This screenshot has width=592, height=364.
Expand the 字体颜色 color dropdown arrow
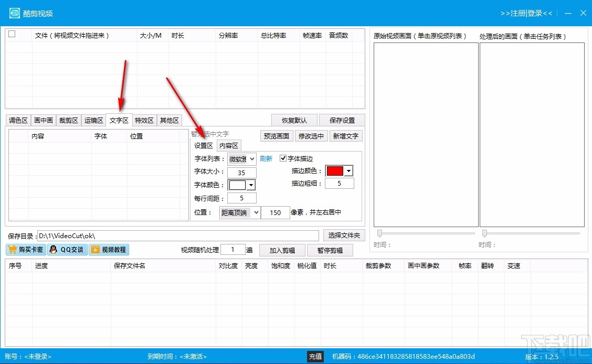click(x=251, y=185)
